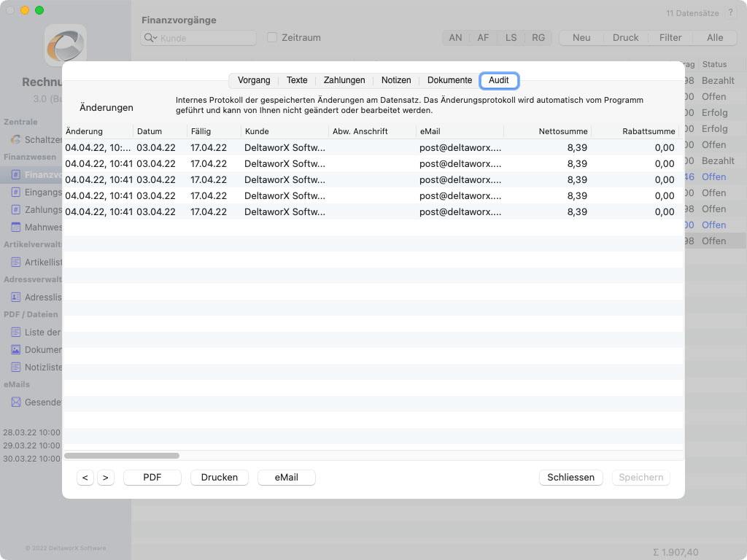The height and width of the screenshot is (560, 747).
Task: Enable the Zeitraum checkbox
Action: coord(271,37)
